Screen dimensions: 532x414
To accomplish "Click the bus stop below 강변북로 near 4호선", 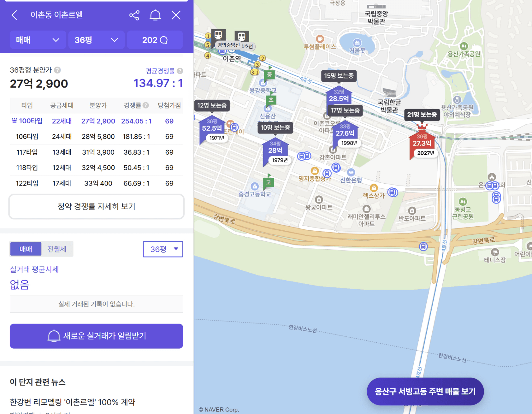I will (423, 247).
